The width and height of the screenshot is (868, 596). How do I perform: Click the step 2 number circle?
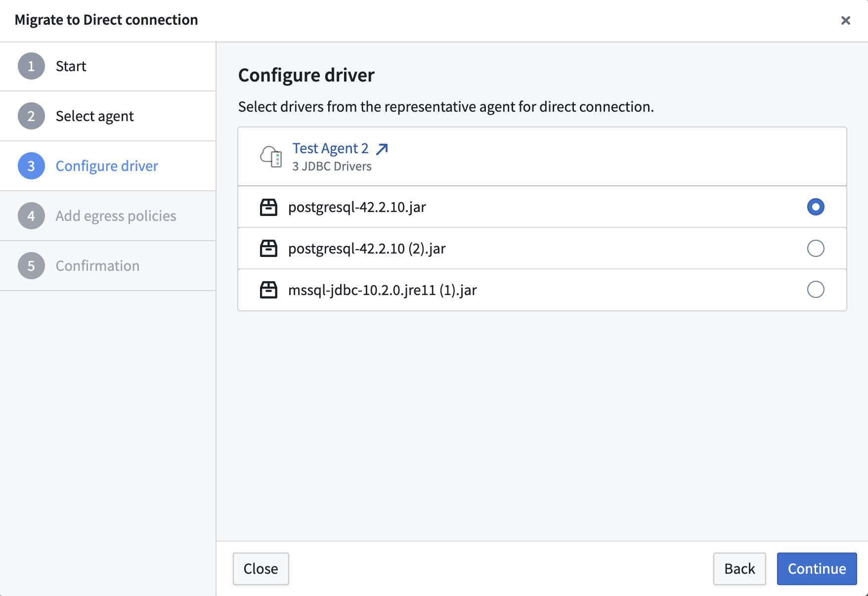[31, 116]
